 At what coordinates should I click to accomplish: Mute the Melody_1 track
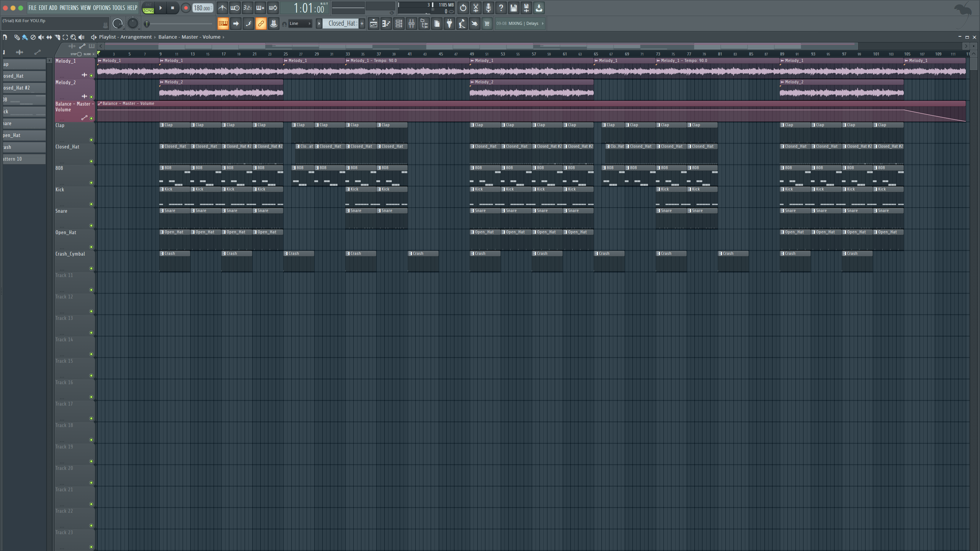point(91,75)
